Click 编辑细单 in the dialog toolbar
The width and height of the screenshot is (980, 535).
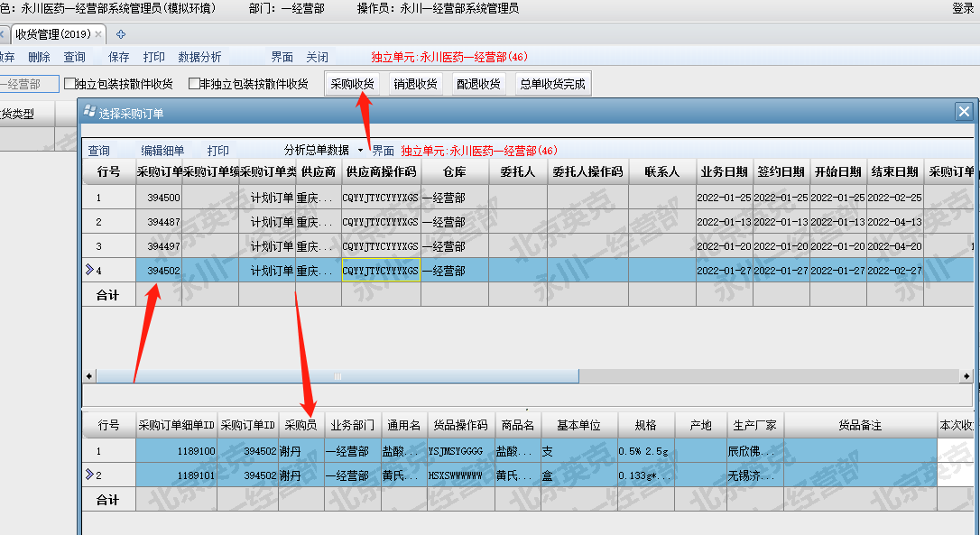click(x=162, y=151)
